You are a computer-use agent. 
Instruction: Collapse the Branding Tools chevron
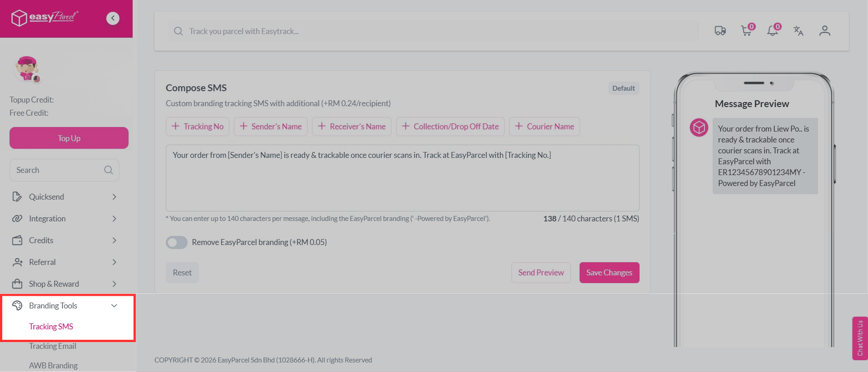pos(114,306)
